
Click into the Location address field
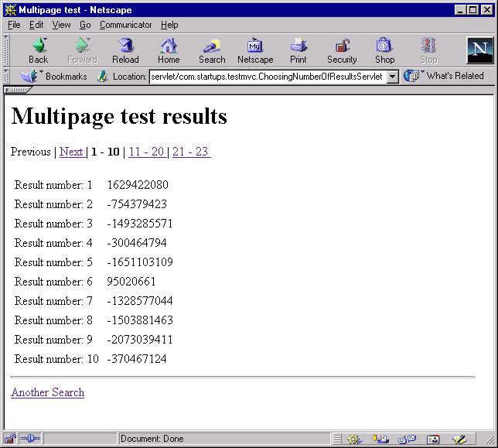click(266, 77)
